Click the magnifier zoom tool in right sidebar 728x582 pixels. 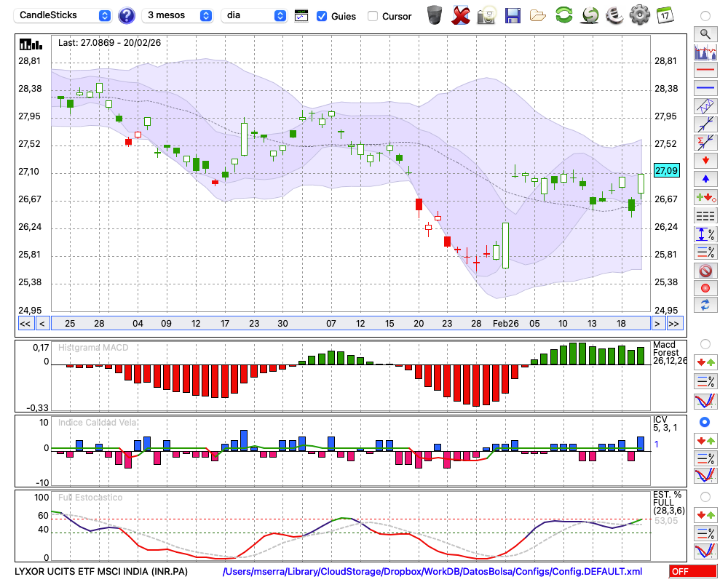pos(705,33)
